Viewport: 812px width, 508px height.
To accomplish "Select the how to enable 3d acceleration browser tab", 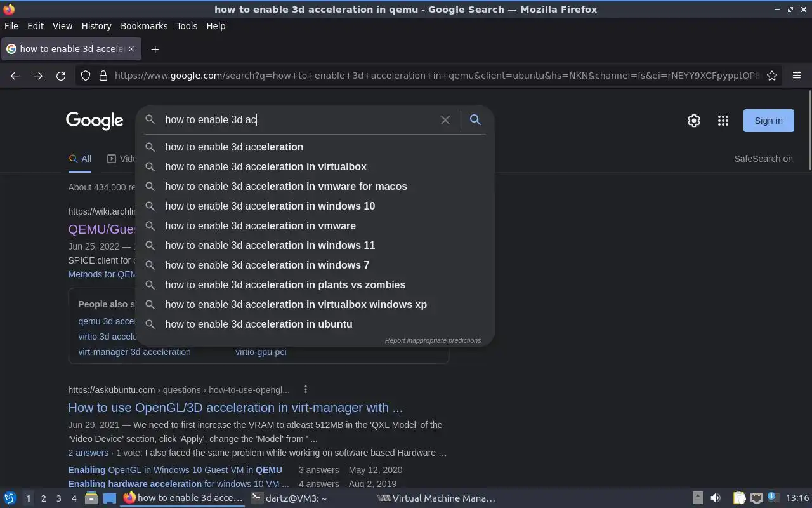I will point(71,49).
